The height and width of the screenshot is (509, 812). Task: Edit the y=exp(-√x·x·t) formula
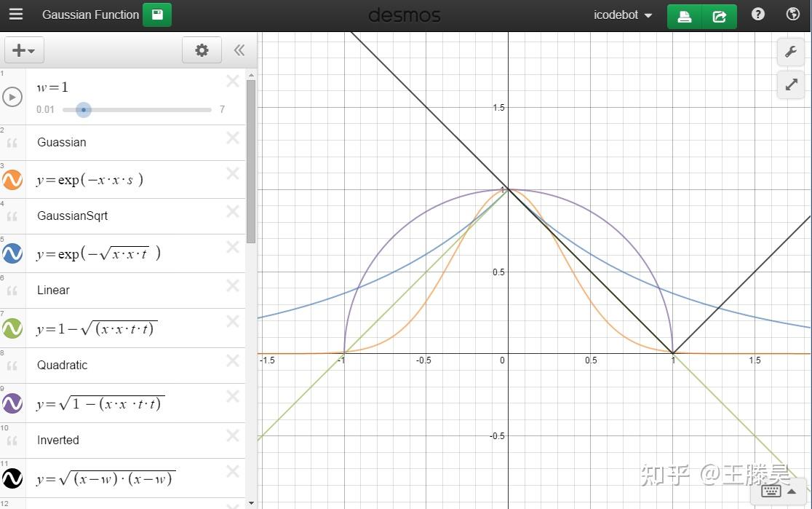click(x=98, y=253)
